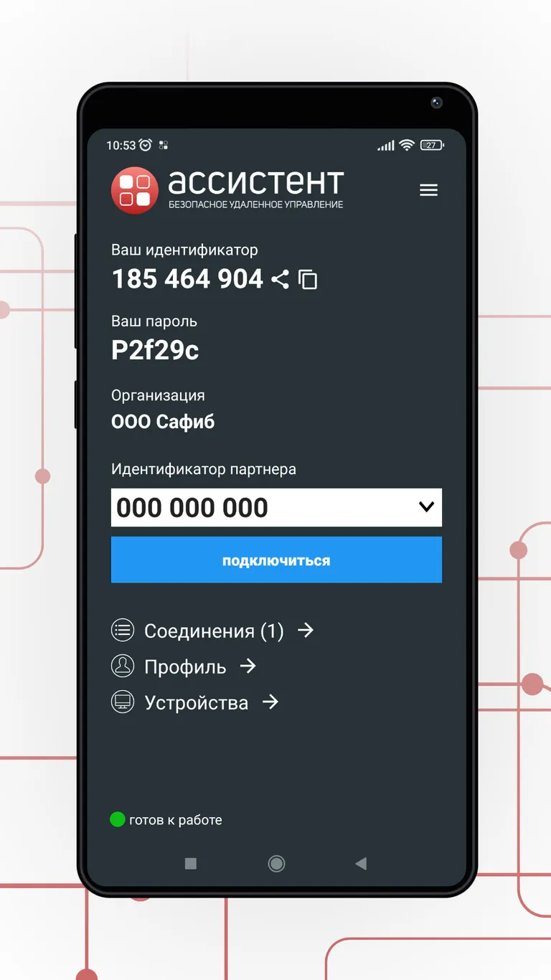Tap the Устройства monitor icon
Image resolution: width=551 pixels, height=980 pixels.
(x=123, y=702)
